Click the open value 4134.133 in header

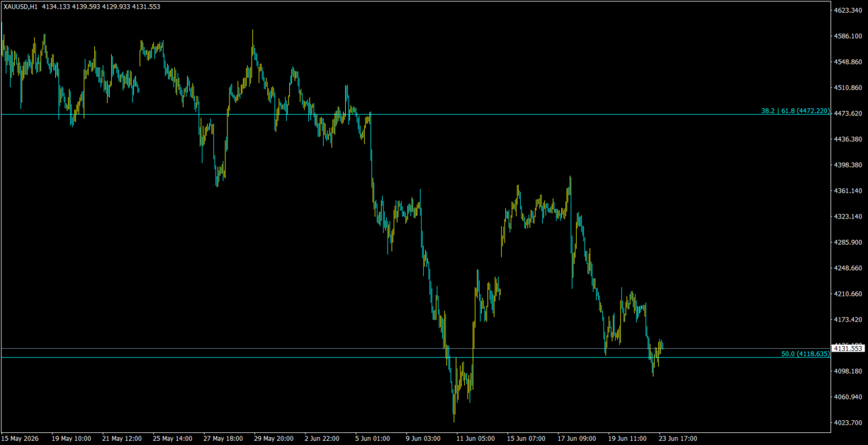pos(55,6)
